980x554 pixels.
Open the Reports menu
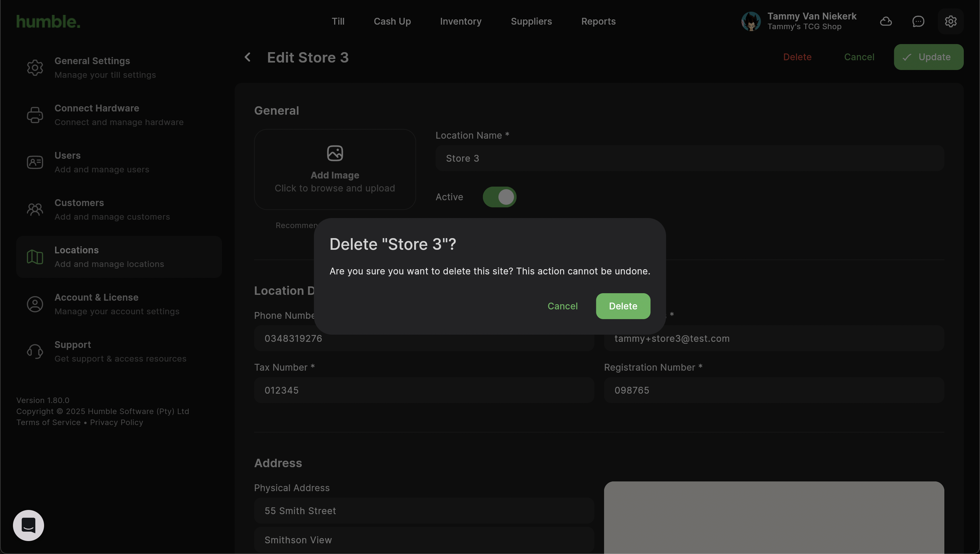coord(598,21)
